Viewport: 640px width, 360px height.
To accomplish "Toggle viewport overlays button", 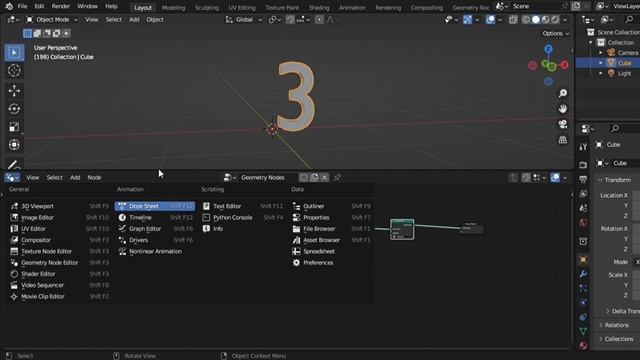I will [x=490, y=20].
